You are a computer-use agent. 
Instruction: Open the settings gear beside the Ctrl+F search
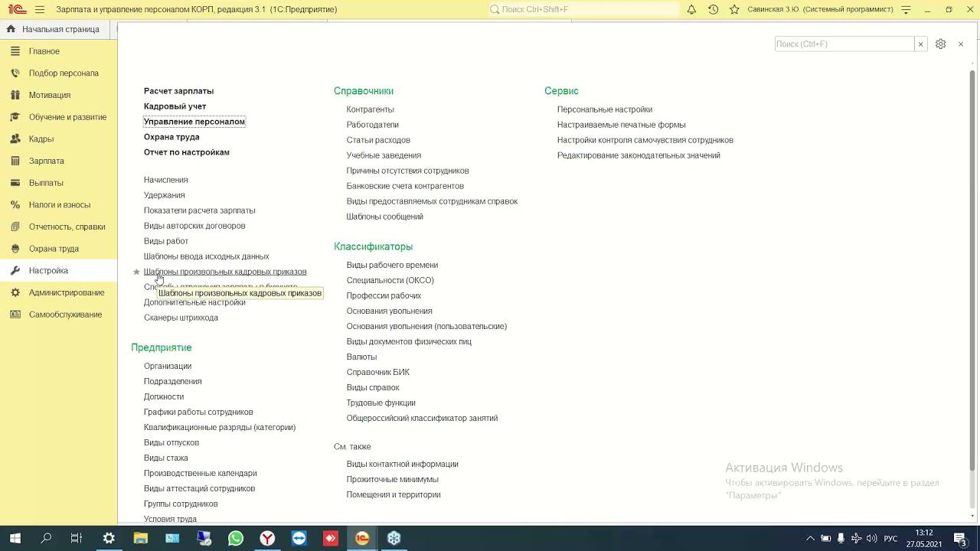coord(940,44)
